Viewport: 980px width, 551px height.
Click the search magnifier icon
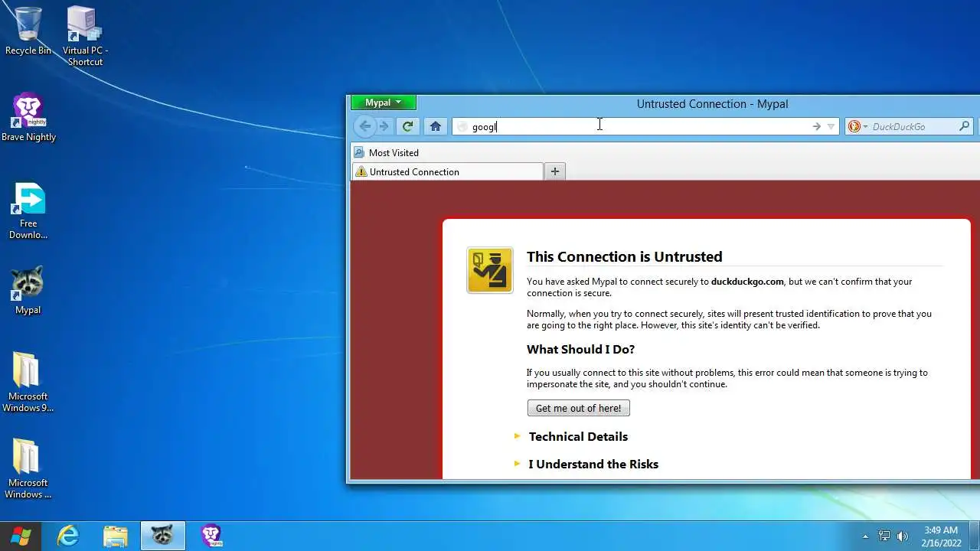click(x=965, y=127)
